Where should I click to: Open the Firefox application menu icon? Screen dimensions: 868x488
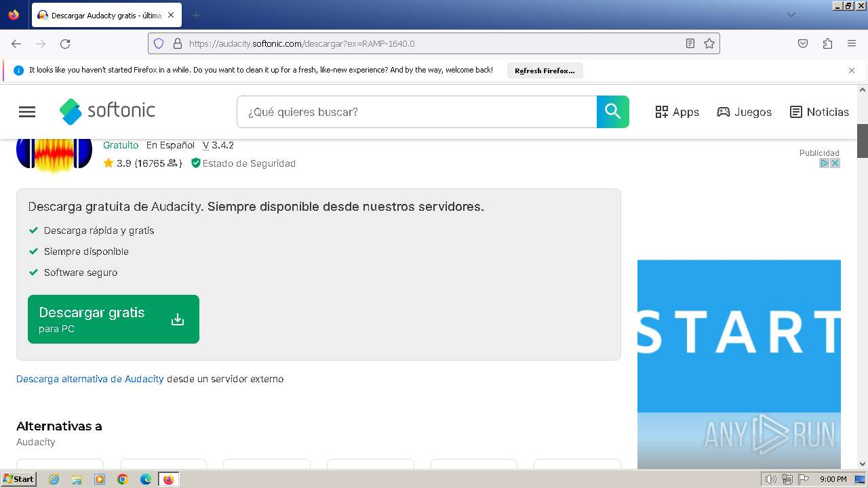point(852,43)
